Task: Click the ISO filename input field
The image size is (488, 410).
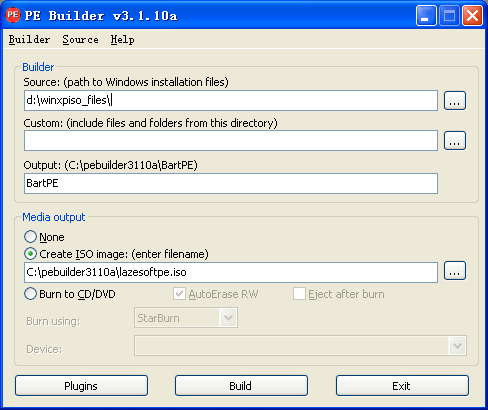Action: (231, 272)
